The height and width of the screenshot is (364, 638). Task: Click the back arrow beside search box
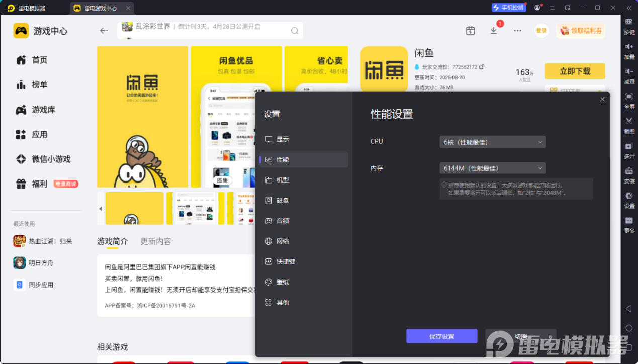tap(104, 31)
